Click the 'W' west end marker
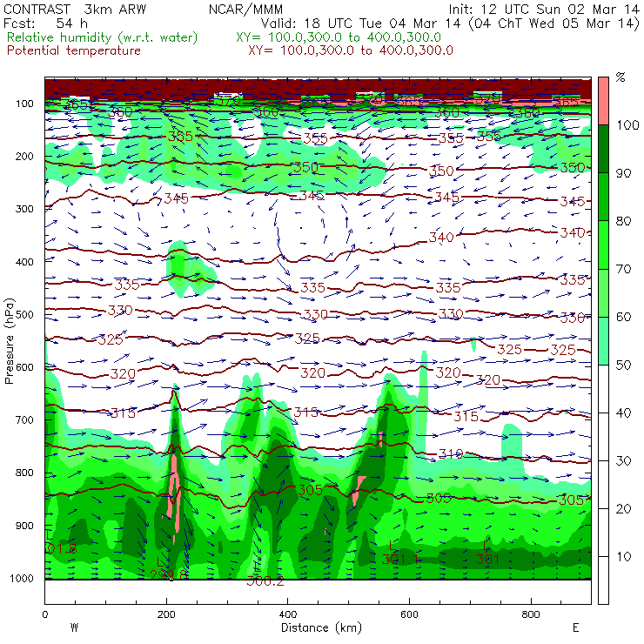The height and width of the screenshot is (644, 644). click(74, 627)
